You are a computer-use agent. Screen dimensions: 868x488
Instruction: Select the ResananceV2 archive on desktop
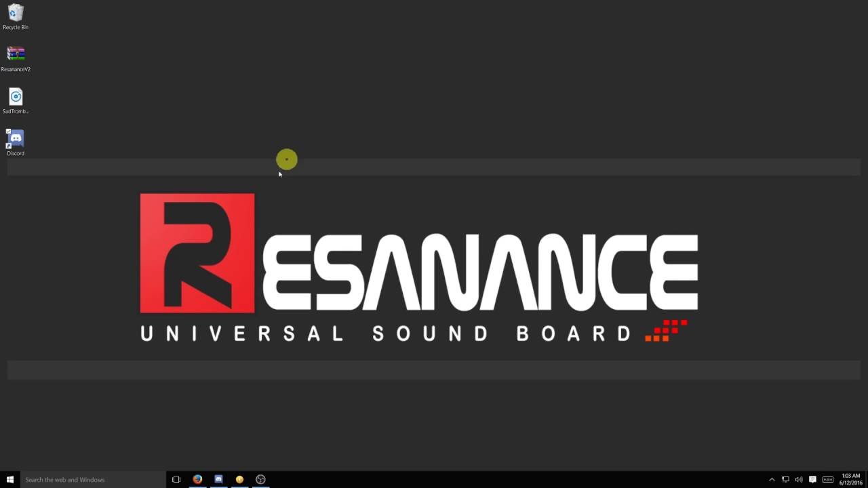(16, 59)
